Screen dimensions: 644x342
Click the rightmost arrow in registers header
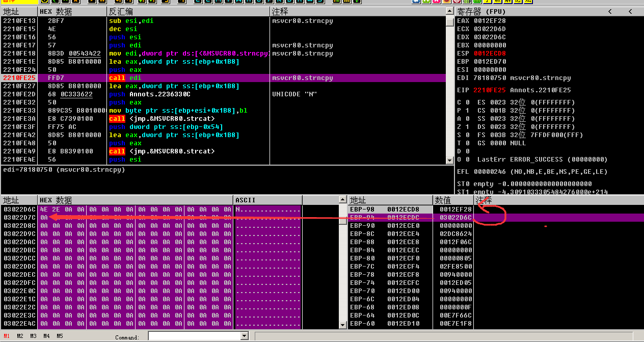(630, 11)
